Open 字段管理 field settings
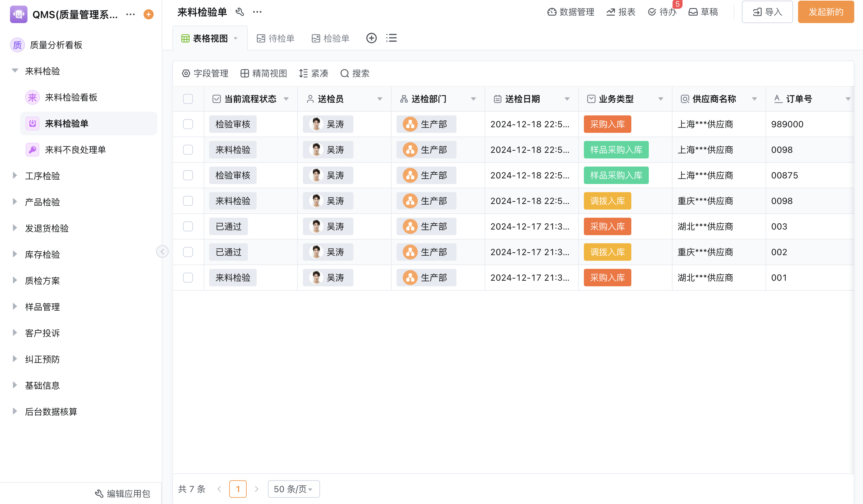The width and height of the screenshot is (863, 504). (205, 74)
